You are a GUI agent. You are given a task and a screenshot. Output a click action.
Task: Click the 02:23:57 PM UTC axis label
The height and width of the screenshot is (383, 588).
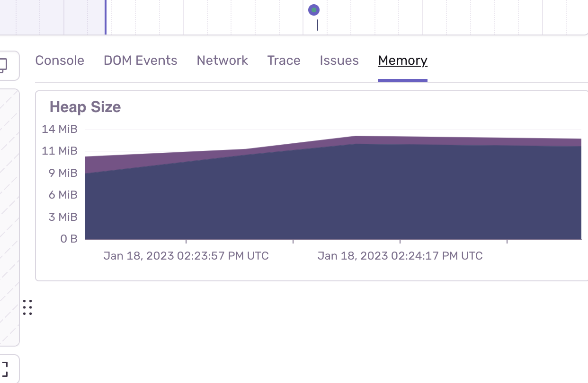[186, 256]
